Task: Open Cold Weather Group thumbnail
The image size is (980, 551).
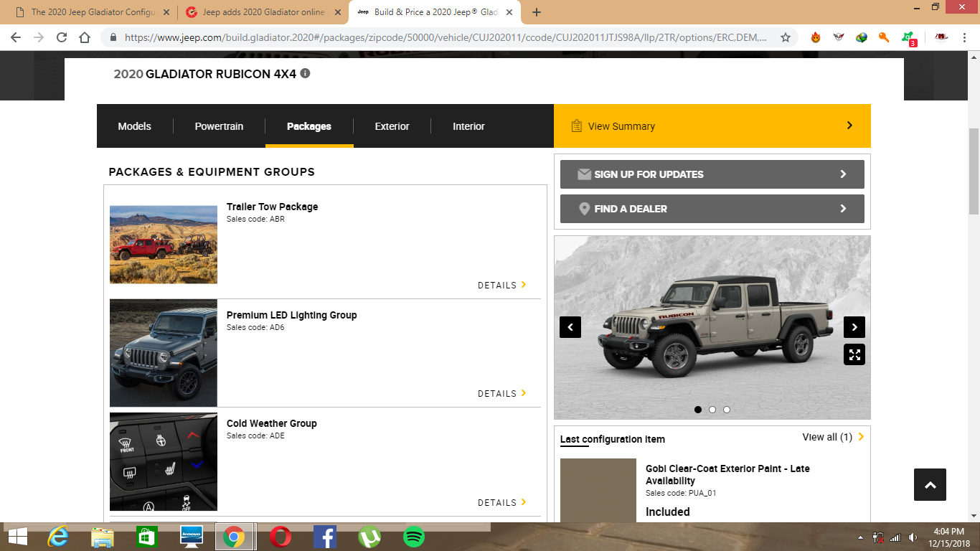Action: 164,462
